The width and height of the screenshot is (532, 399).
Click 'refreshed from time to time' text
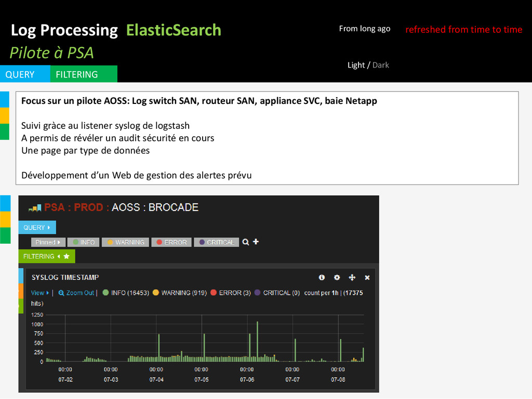(464, 30)
